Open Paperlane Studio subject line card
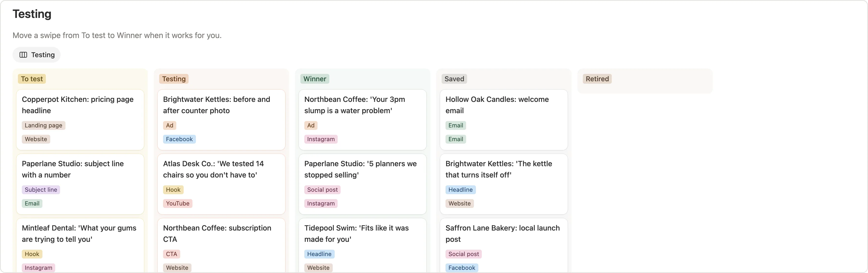Viewport: 868px width, 273px height. click(x=80, y=184)
